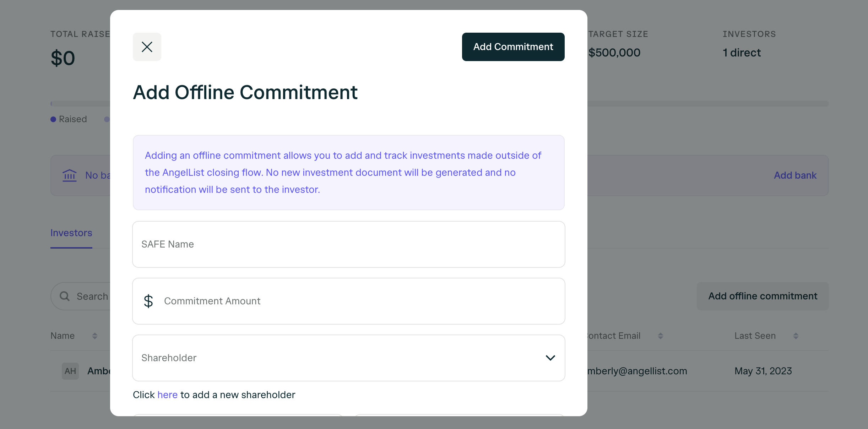This screenshot has width=868, height=429.
Task: Click the dollar sign icon
Action: (x=148, y=301)
